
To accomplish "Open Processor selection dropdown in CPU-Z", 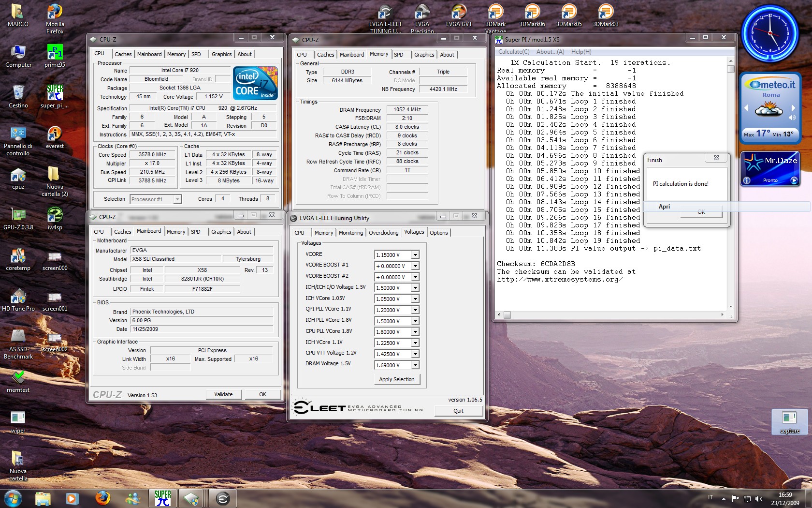I will click(x=156, y=199).
